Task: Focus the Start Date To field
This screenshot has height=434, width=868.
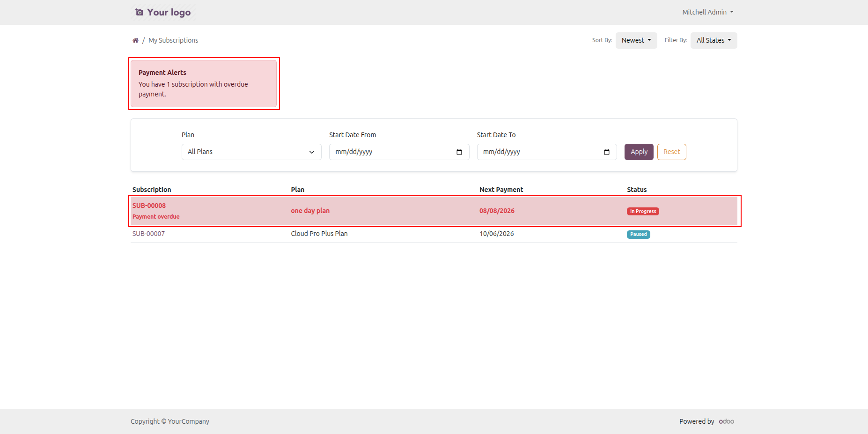Action: (547, 152)
